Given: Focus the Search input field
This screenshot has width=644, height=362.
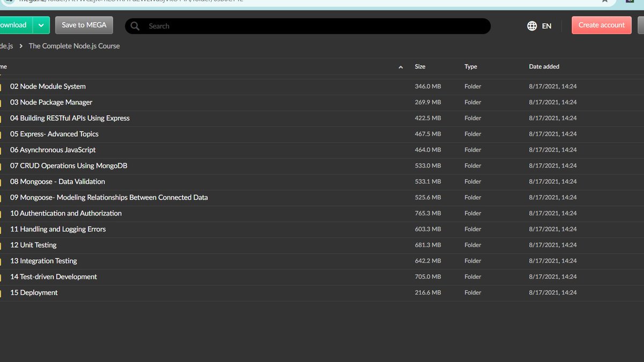Looking at the screenshot, I should (x=308, y=26).
